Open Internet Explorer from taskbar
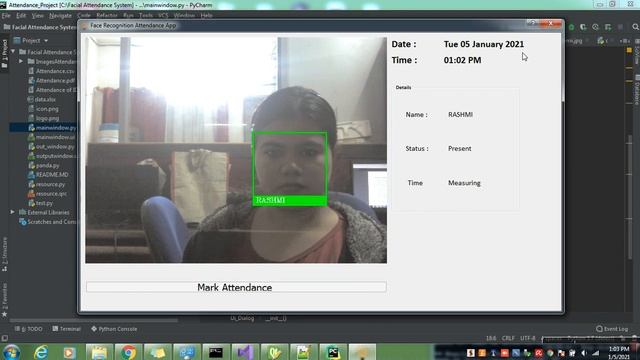The width and height of the screenshot is (640, 360). coord(40,352)
